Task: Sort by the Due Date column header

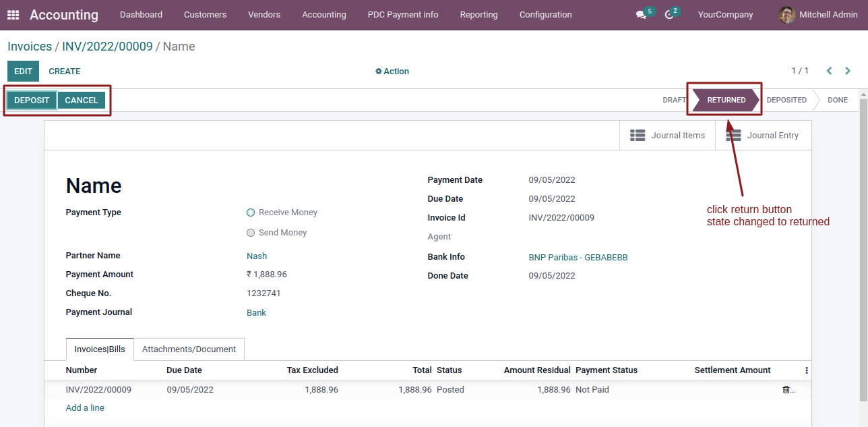Action: click(x=185, y=370)
